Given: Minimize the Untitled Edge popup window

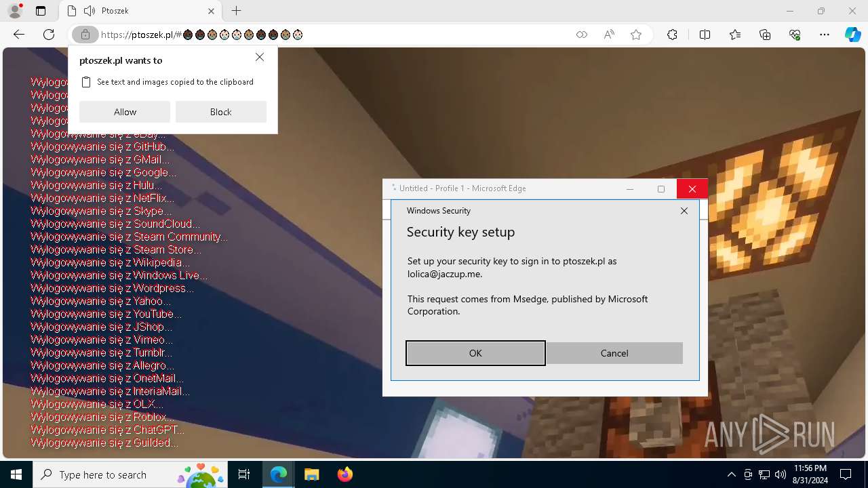Looking at the screenshot, I should point(630,189).
